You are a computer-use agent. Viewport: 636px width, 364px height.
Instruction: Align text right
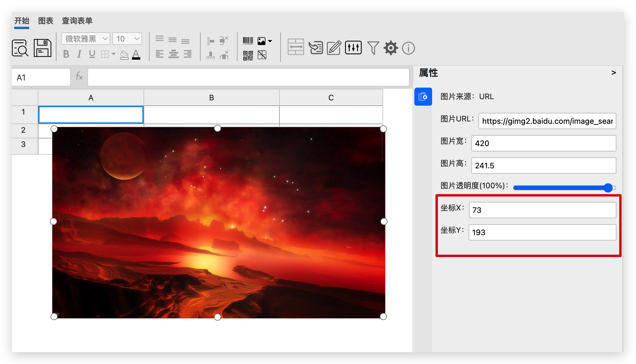point(188,54)
